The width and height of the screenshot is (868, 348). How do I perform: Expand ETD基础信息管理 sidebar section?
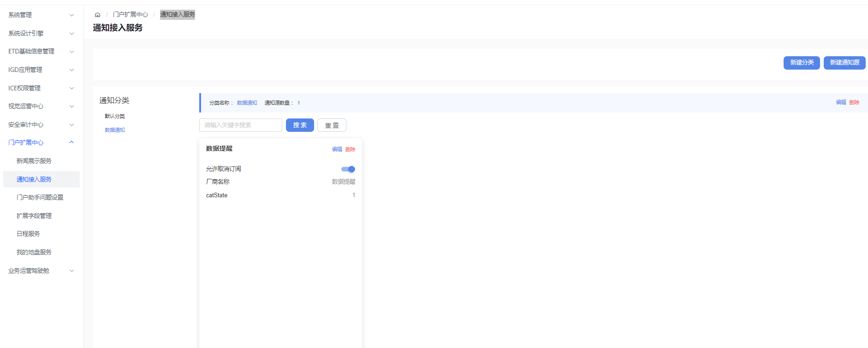click(41, 52)
